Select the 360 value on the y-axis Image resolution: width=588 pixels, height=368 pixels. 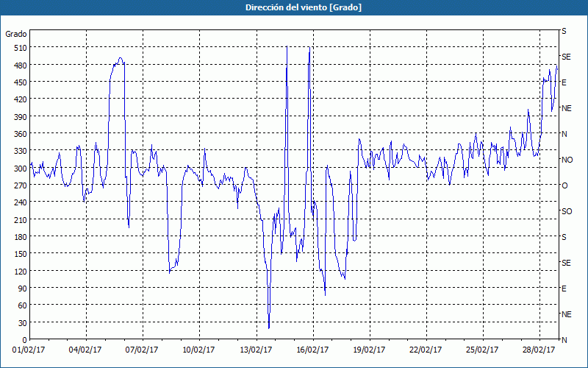pos(20,134)
